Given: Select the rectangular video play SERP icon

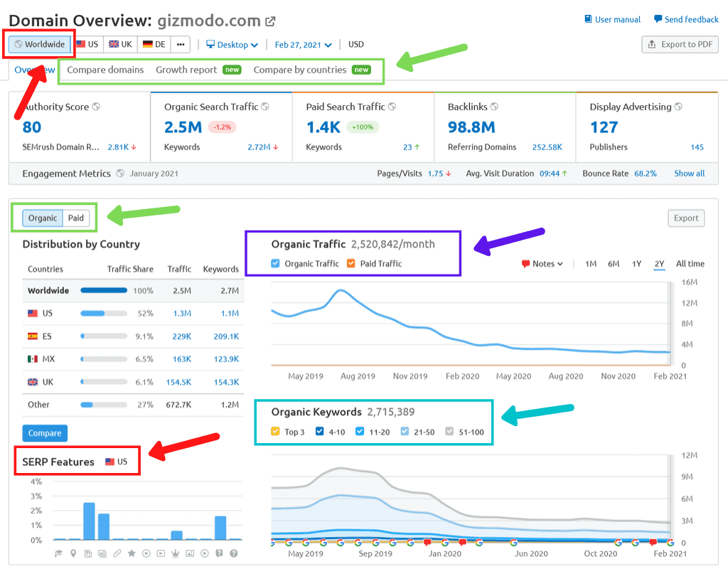Looking at the screenshot, I should pyautogui.click(x=161, y=553).
